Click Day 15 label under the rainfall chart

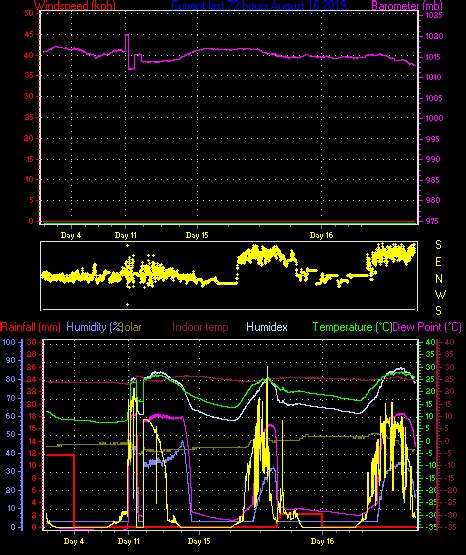[x=199, y=541]
